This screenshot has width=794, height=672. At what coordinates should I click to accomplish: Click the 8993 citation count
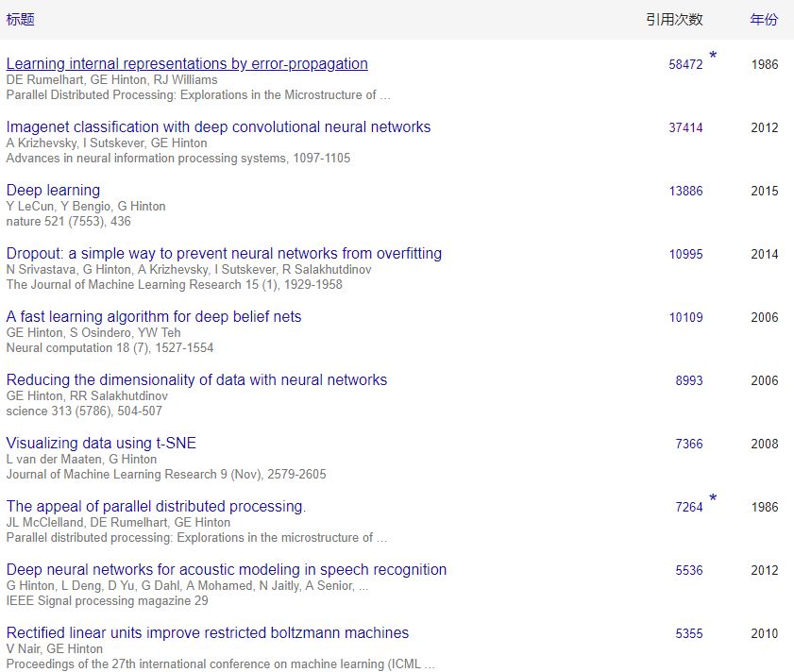688,381
